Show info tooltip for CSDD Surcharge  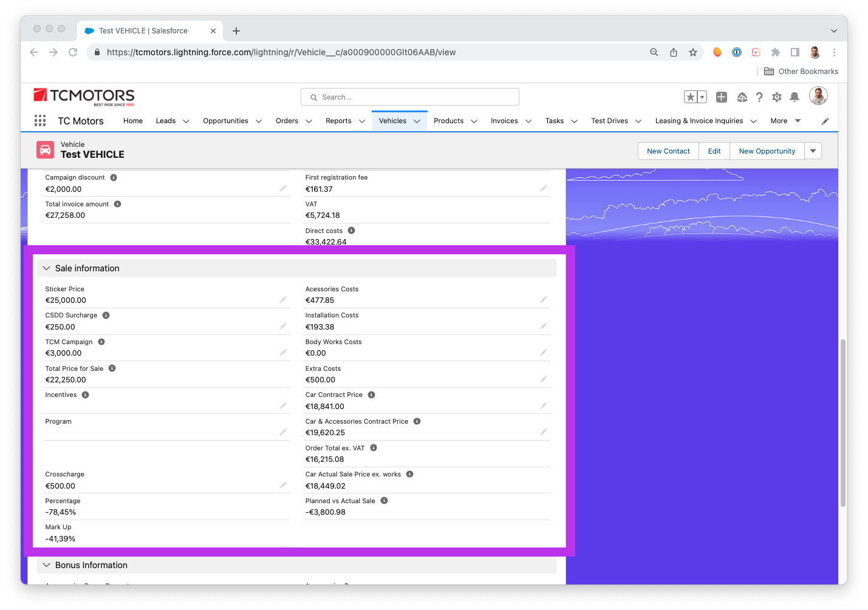tap(106, 315)
